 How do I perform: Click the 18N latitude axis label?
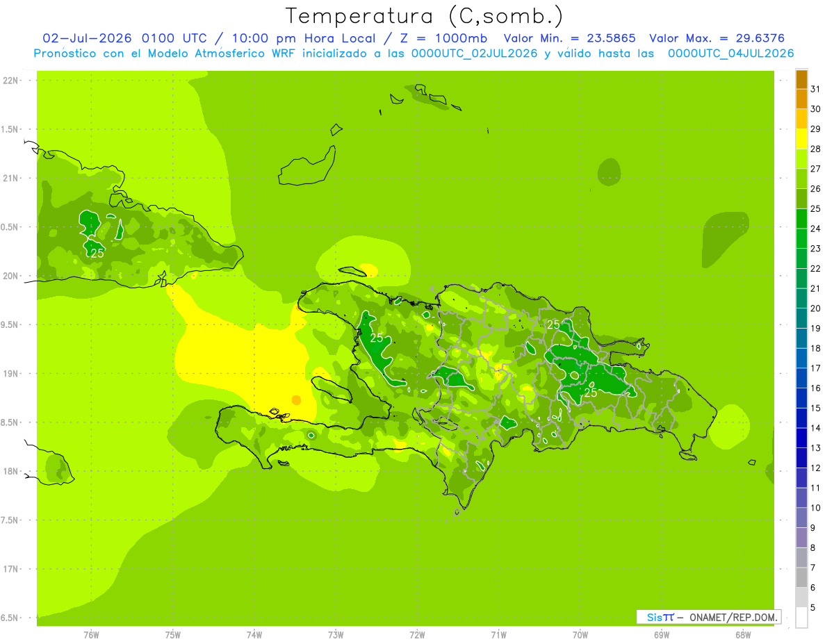10,471
